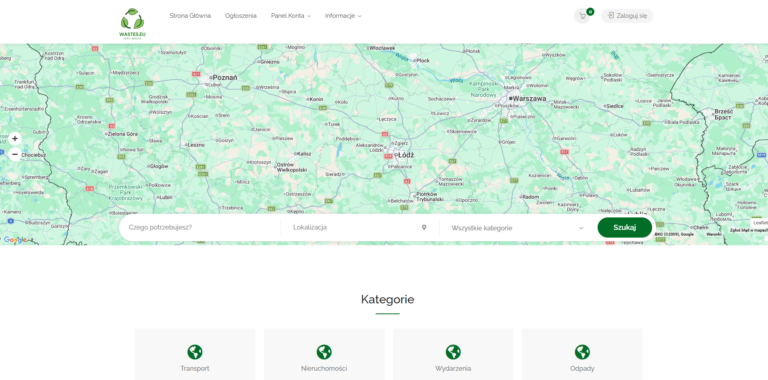Click Kalisz label on the map
Image resolution: width=768 pixels, height=380 pixels.
pyautogui.click(x=304, y=153)
